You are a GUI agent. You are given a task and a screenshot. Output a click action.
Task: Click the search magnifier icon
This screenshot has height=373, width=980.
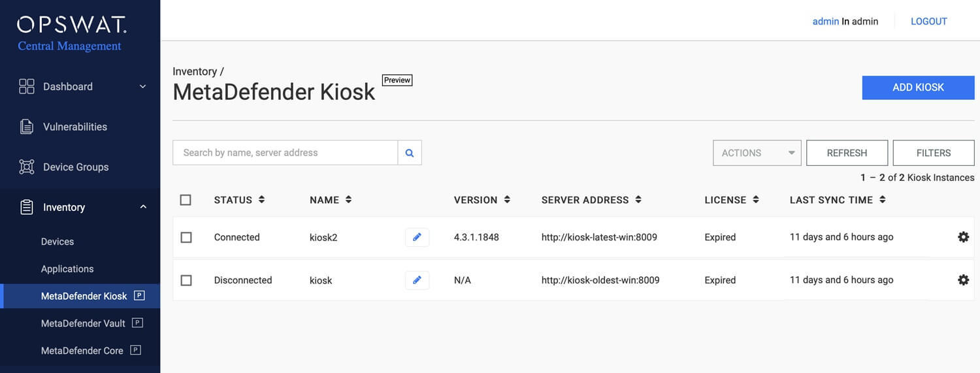coord(410,153)
